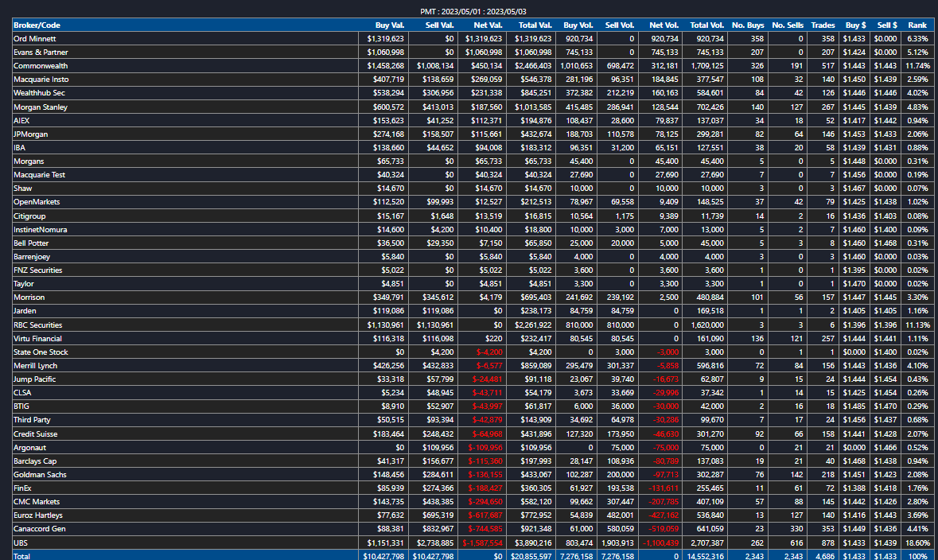Select the Citigroup broker name
The height and width of the screenshot is (560, 938).
tap(30, 216)
